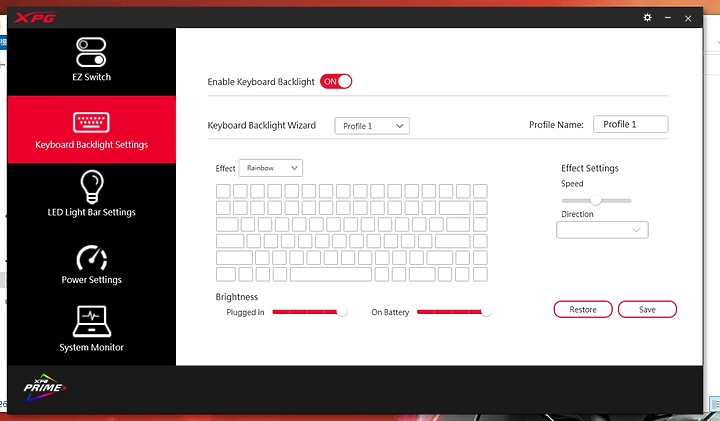720x421 pixels.
Task: Open settings gear in title bar
Action: 647,17
